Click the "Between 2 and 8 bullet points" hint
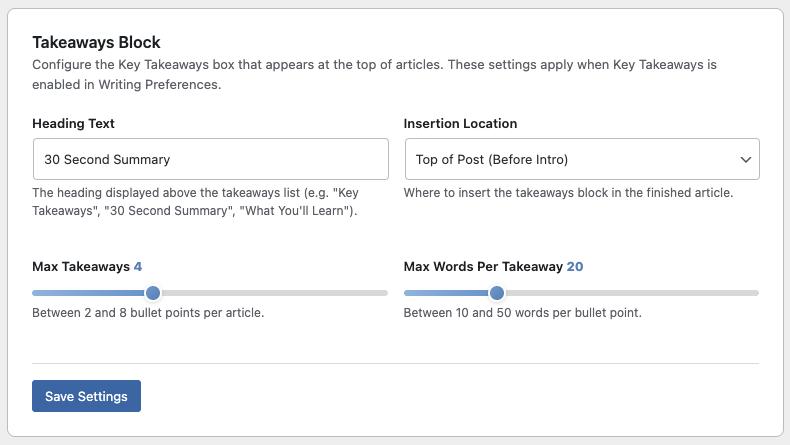 pyautogui.click(x=148, y=312)
